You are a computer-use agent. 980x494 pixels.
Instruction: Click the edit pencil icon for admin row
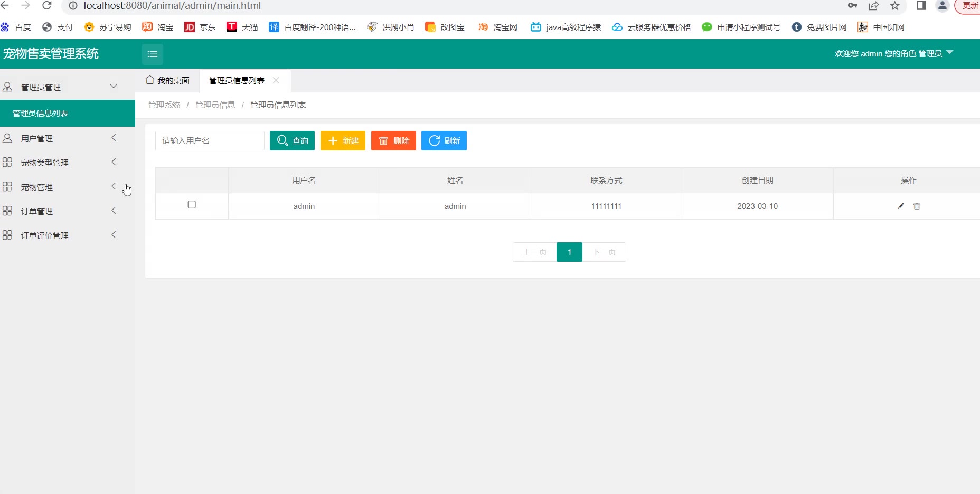(901, 206)
